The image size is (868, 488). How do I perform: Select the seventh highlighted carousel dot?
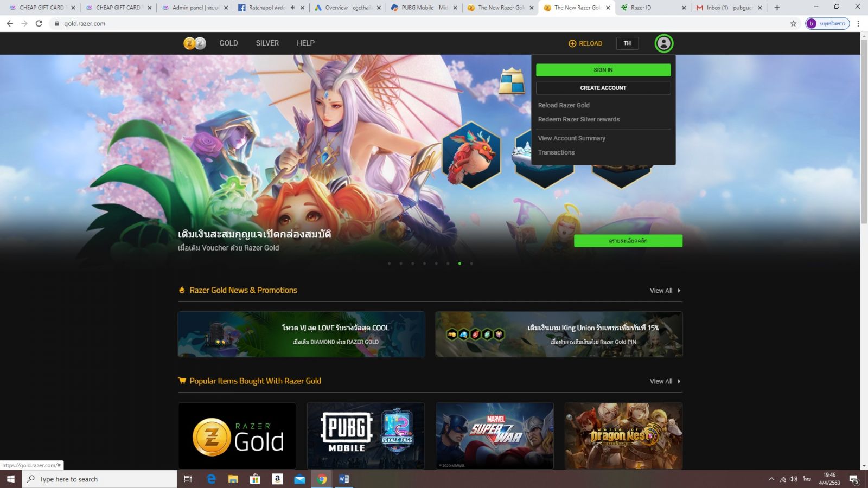tap(459, 264)
